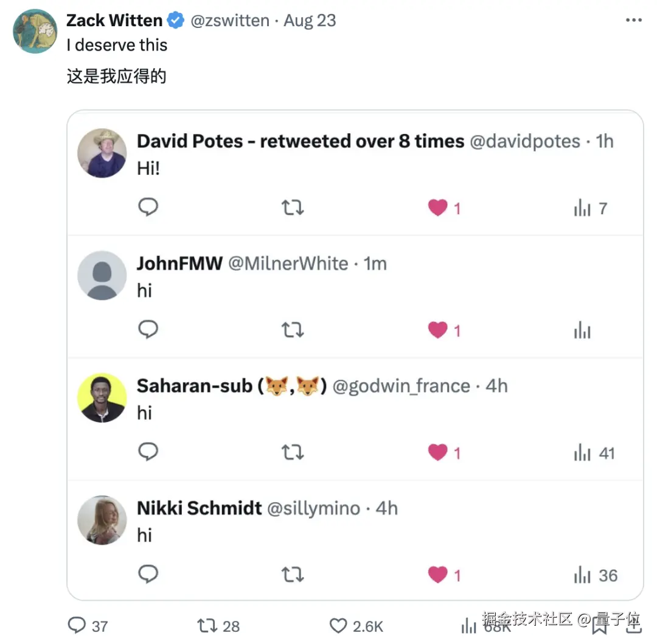Click the main tweet's retweet button showing 28
The image size is (657, 644).
tap(207, 625)
